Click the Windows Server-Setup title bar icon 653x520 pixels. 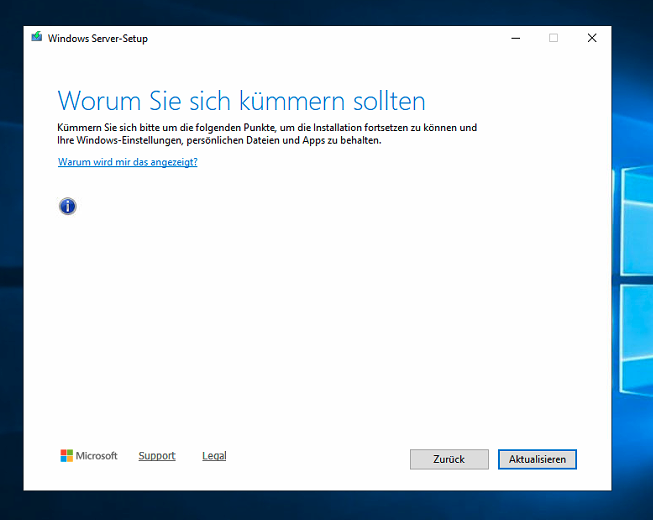(x=37, y=37)
